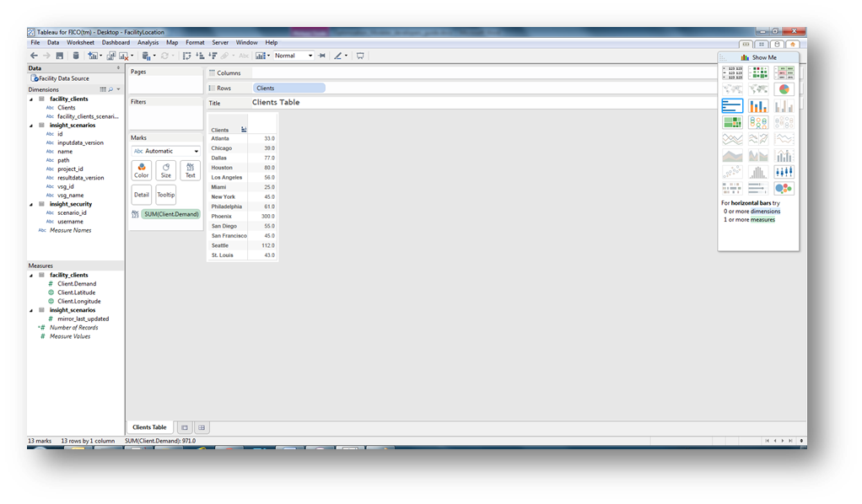
Task: Click the Highlight pen icon in toolbar
Action: pyautogui.click(x=338, y=56)
